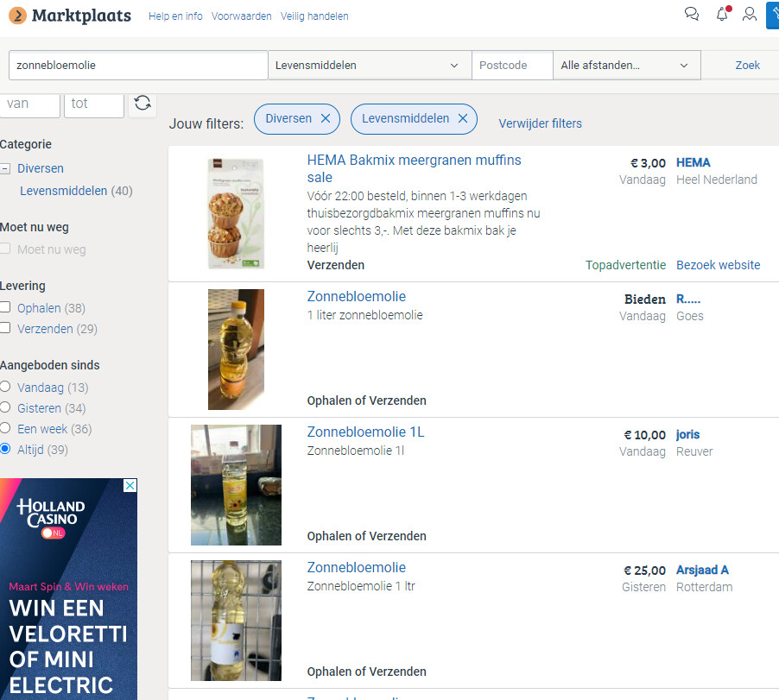Click the Postcode input field
Image resolution: width=779 pixels, height=700 pixels.
pos(512,65)
